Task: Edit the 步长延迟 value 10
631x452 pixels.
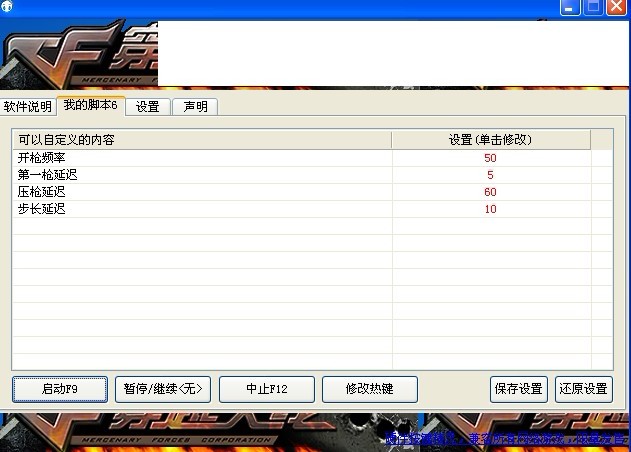Action: tap(490, 209)
